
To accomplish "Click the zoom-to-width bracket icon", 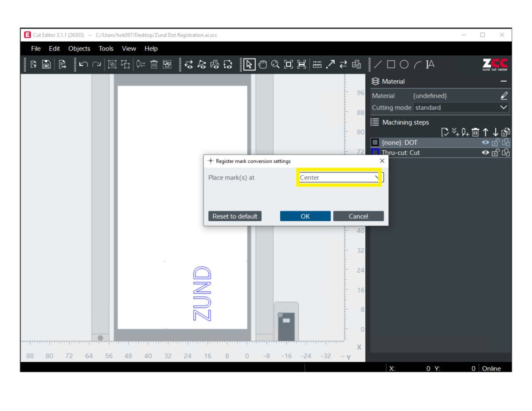I will pos(301,65).
